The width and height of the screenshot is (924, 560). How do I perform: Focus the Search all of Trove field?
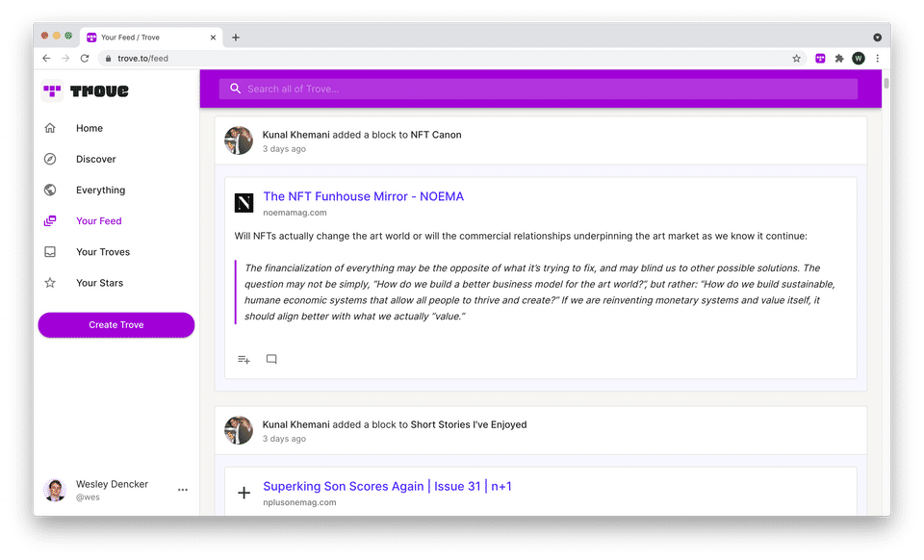tap(538, 89)
